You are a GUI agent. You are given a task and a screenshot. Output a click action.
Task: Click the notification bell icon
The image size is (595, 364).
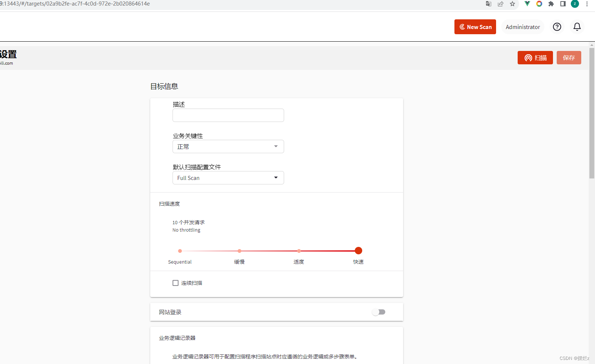point(577,27)
